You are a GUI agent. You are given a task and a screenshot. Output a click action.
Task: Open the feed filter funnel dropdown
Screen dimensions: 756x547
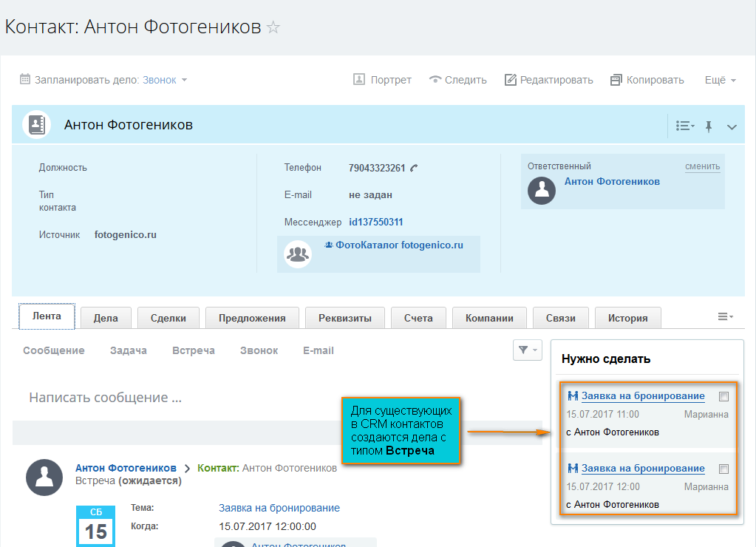click(x=528, y=350)
